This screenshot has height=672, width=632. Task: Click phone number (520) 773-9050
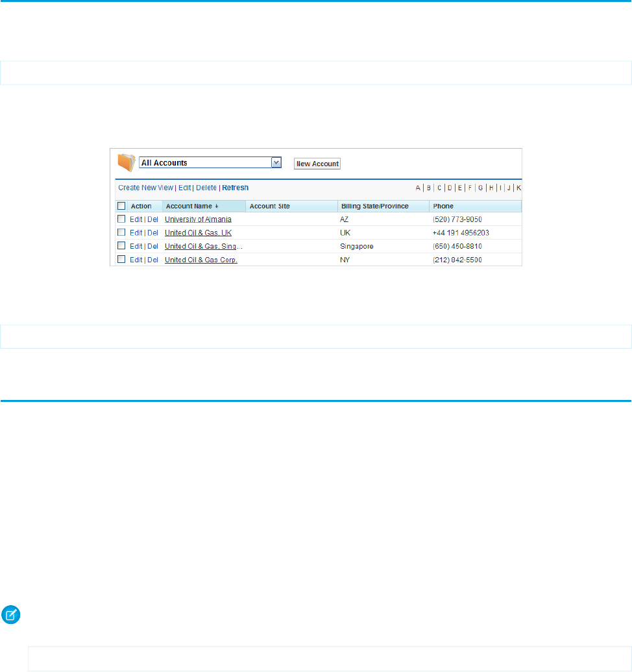point(457,219)
